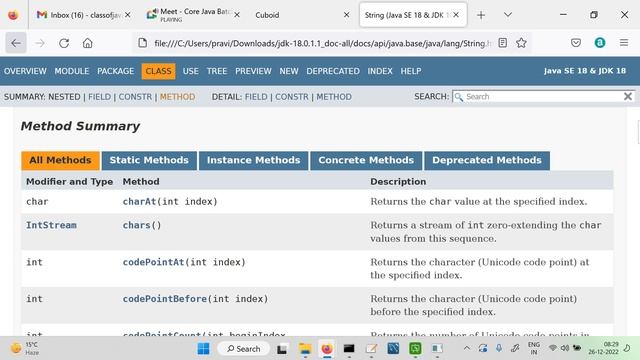Image resolution: width=640 pixels, height=360 pixels.
Task: Close the Cuboid tab
Action: coord(346,15)
